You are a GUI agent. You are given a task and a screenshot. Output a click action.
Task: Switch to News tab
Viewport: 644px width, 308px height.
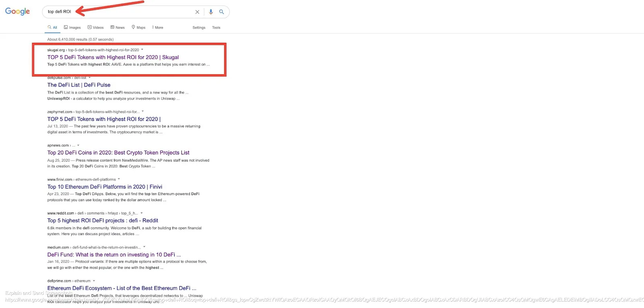pos(118,27)
